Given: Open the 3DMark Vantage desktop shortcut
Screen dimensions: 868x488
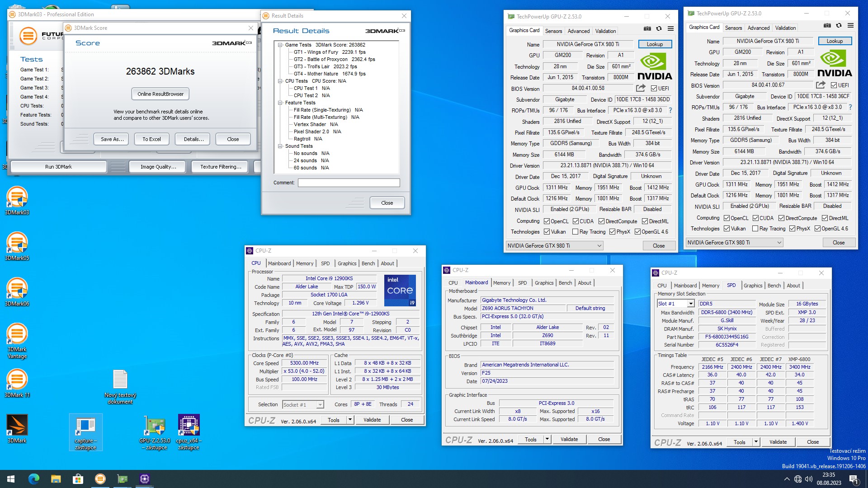Looking at the screenshot, I should 17,341.
